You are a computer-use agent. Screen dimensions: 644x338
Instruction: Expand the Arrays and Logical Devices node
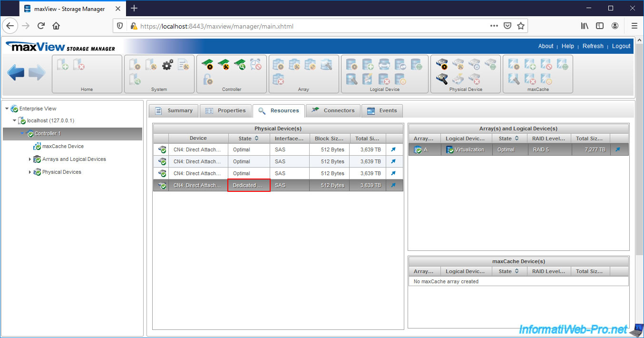pyautogui.click(x=30, y=159)
